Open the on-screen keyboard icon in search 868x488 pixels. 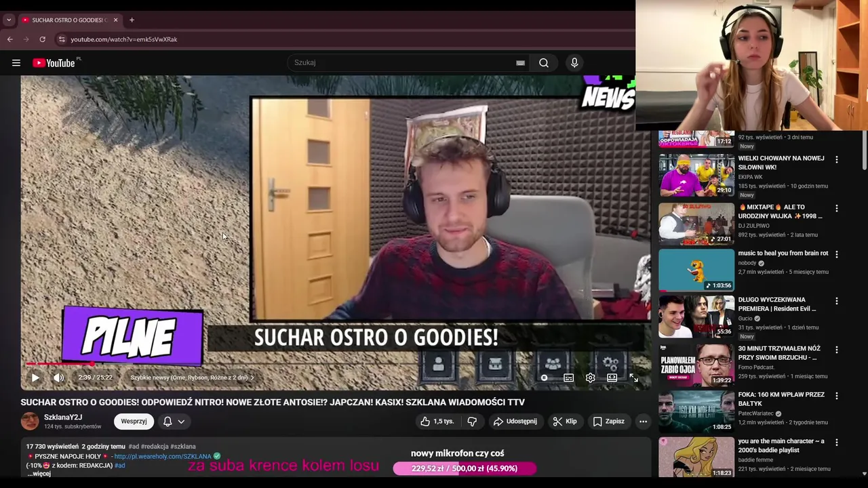[x=520, y=63]
